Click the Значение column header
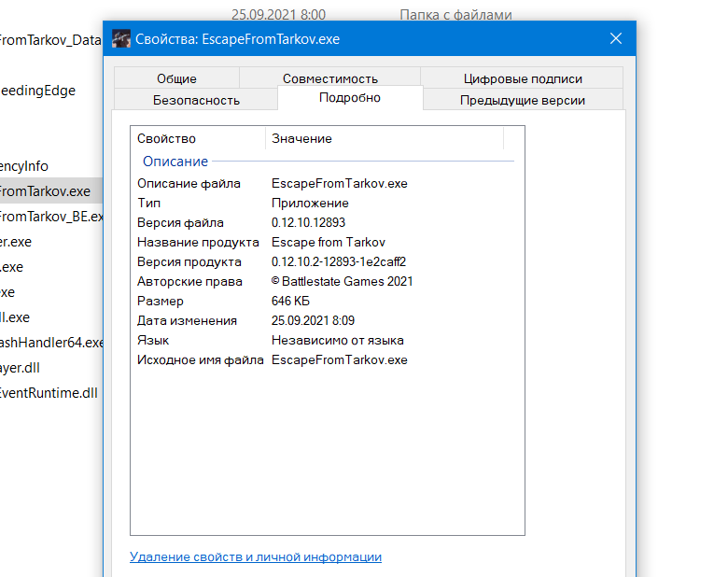 [385, 138]
